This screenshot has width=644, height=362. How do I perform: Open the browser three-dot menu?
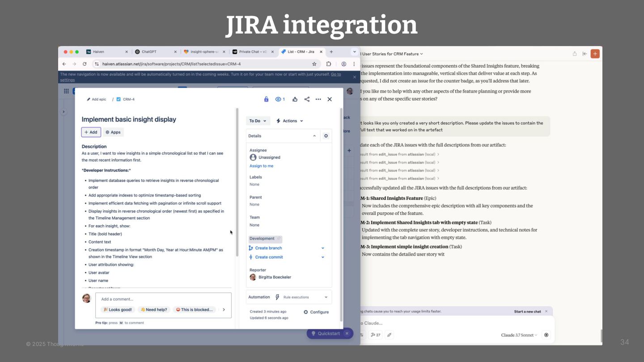click(354, 64)
